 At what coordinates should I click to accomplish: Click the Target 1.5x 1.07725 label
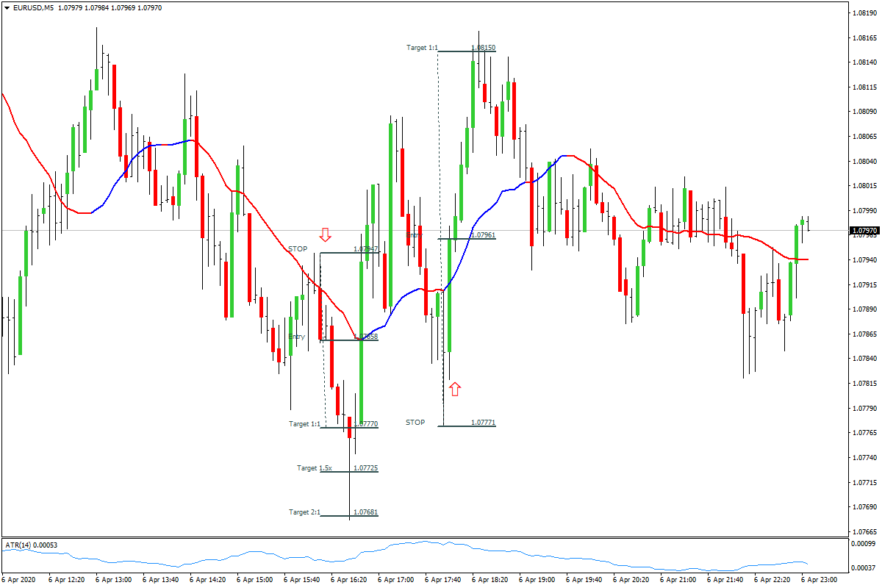[x=316, y=467]
